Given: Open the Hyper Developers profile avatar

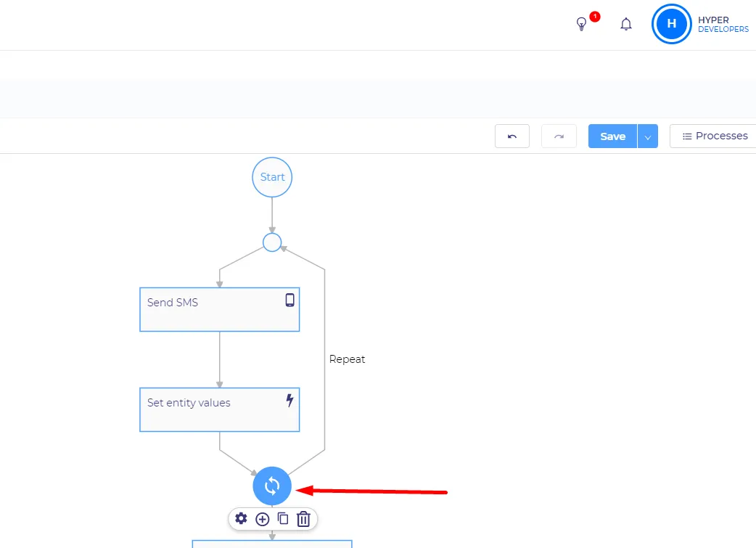Looking at the screenshot, I should (671, 24).
